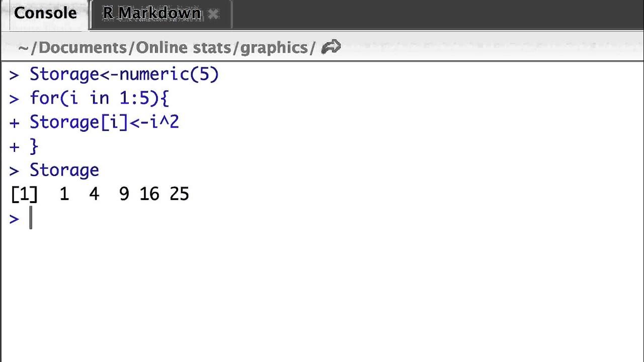Click the output value 1

click(x=64, y=195)
